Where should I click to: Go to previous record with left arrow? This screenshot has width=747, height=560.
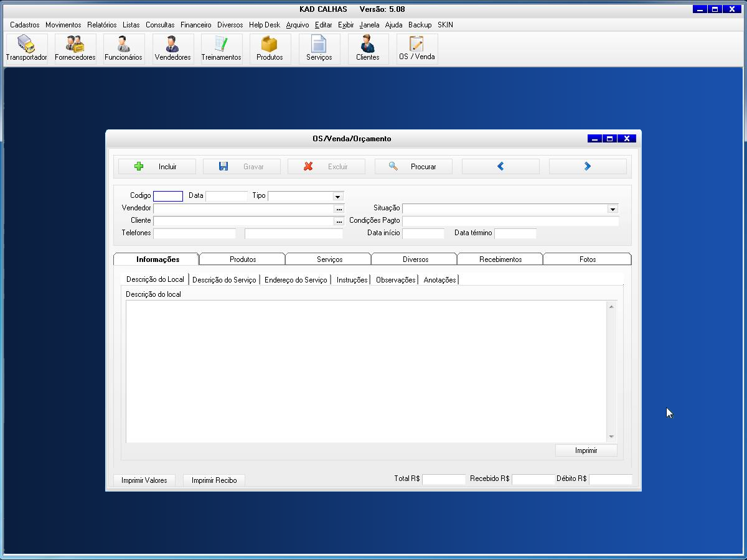500,167
